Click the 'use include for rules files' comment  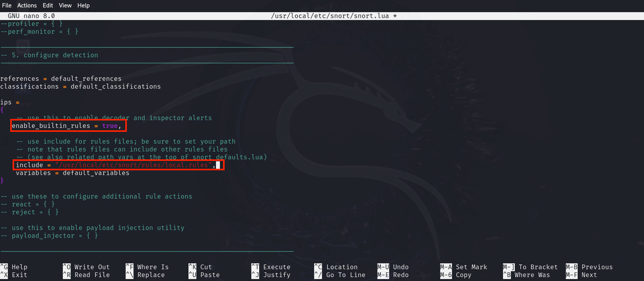click(126, 141)
